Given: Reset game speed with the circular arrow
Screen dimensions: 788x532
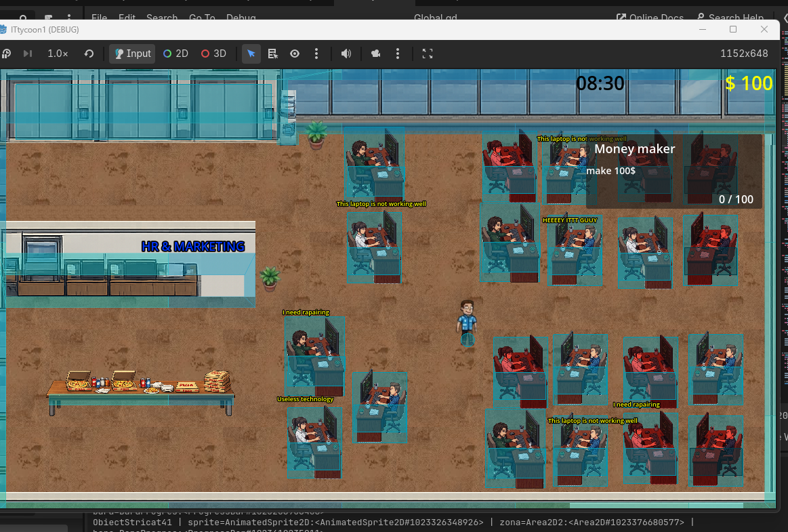Looking at the screenshot, I should pos(89,54).
